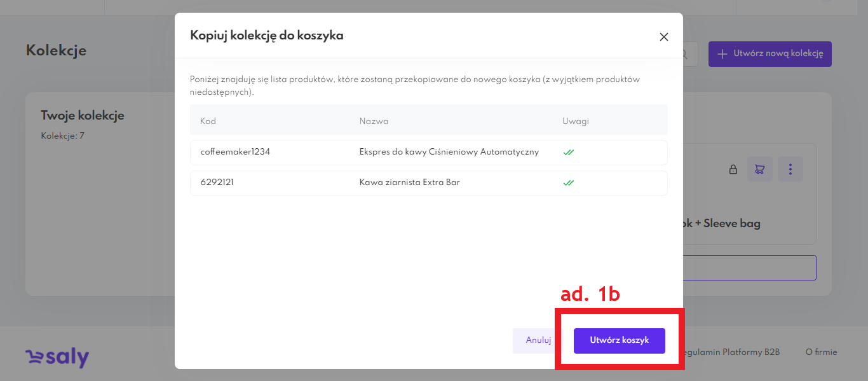Image resolution: width=868 pixels, height=381 pixels.
Task: Click the green checkmark for coffeemaker1234
Action: pyautogui.click(x=568, y=153)
